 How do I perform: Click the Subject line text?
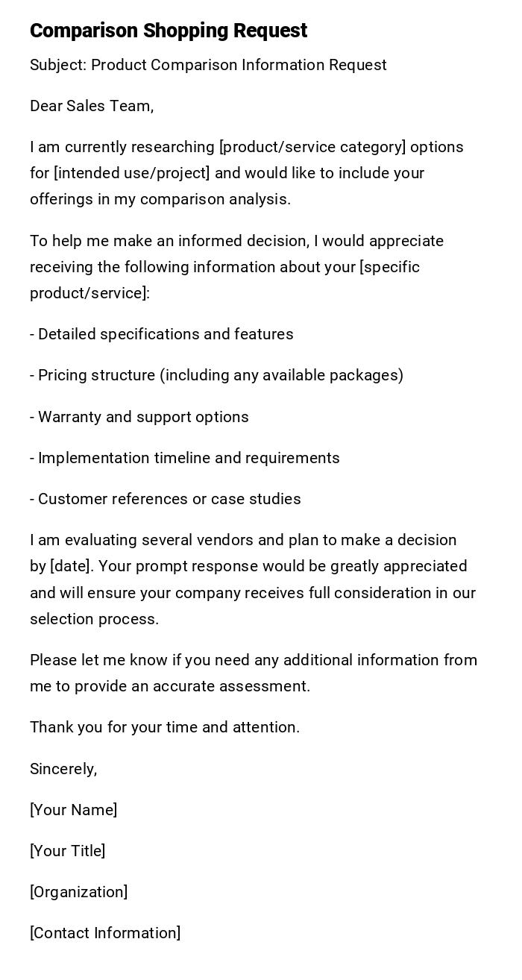(208, 65)
